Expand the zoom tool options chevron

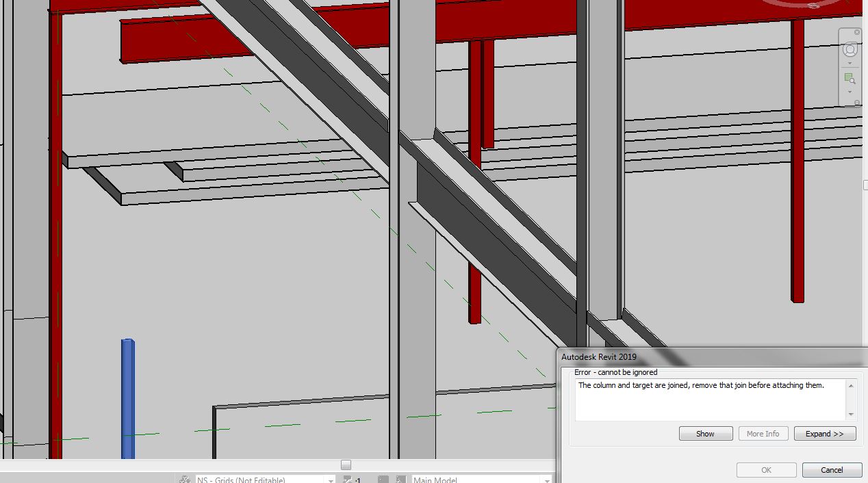850,91
